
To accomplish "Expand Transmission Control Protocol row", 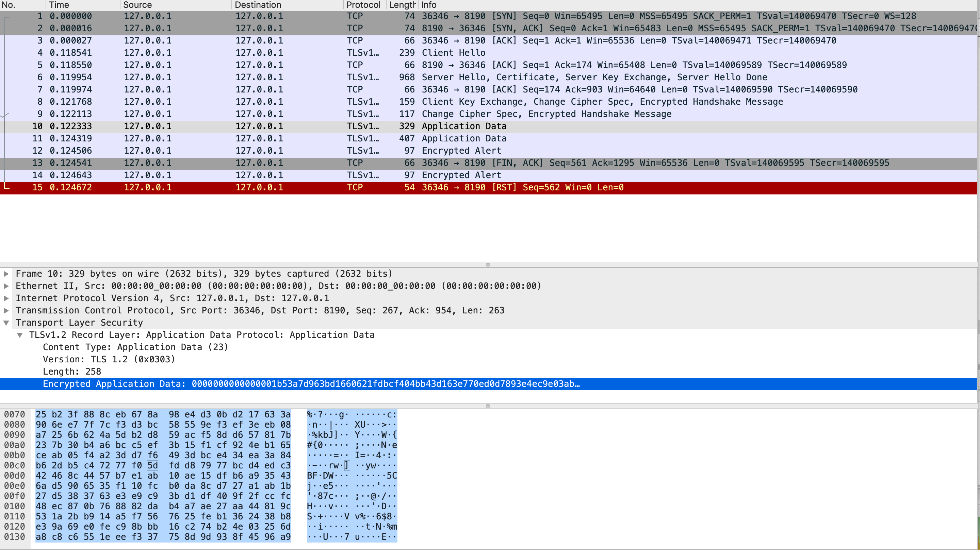I will point(6,310).
